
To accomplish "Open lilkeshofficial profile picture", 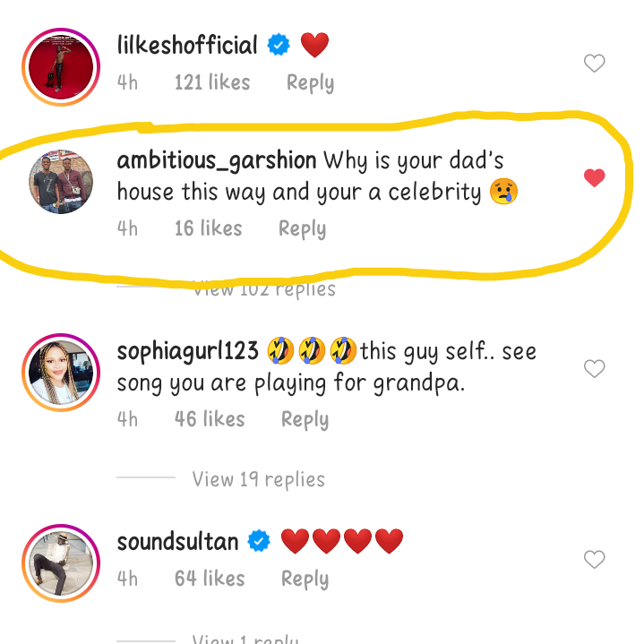I will pos(61,68).
